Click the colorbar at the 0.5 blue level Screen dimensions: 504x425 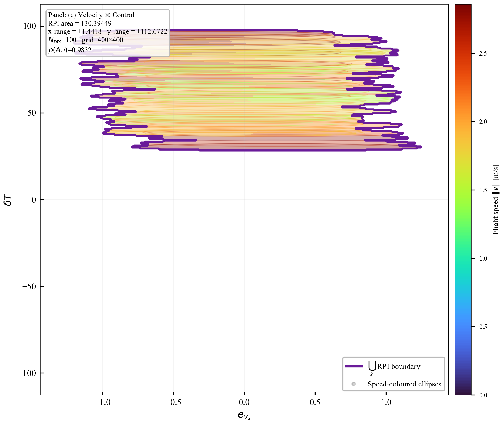(463, 327)
